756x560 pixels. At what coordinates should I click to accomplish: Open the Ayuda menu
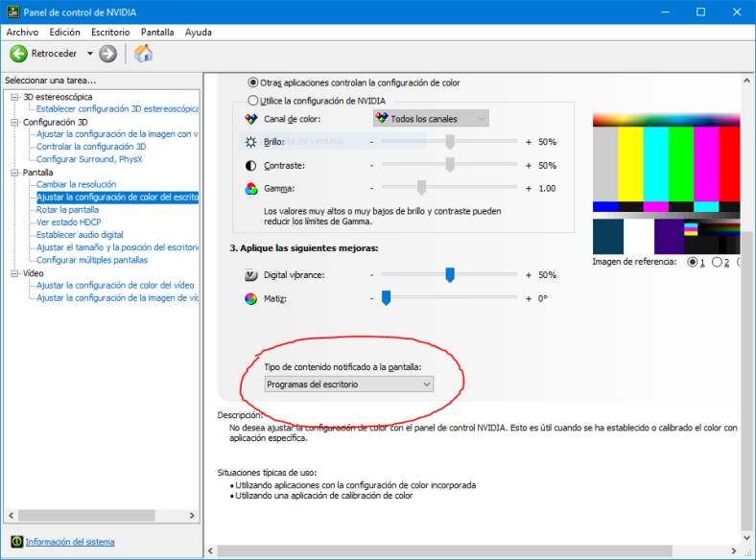coord(199,32)
